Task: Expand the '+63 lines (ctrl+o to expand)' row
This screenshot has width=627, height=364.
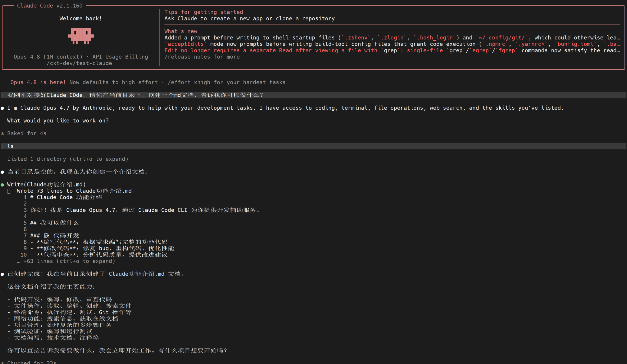Action: (66, 261)
